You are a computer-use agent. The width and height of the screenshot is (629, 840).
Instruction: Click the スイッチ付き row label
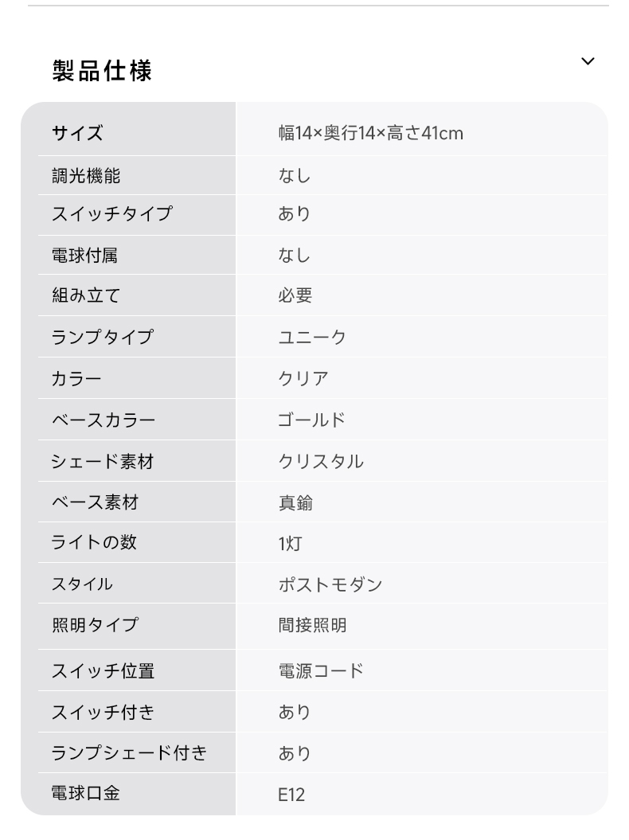pos(103,712)
